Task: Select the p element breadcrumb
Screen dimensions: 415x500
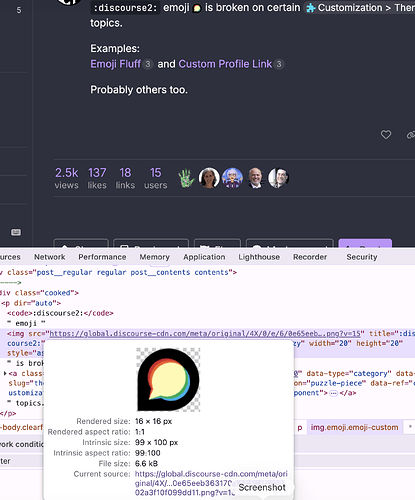Action: (x=300, y=427)
